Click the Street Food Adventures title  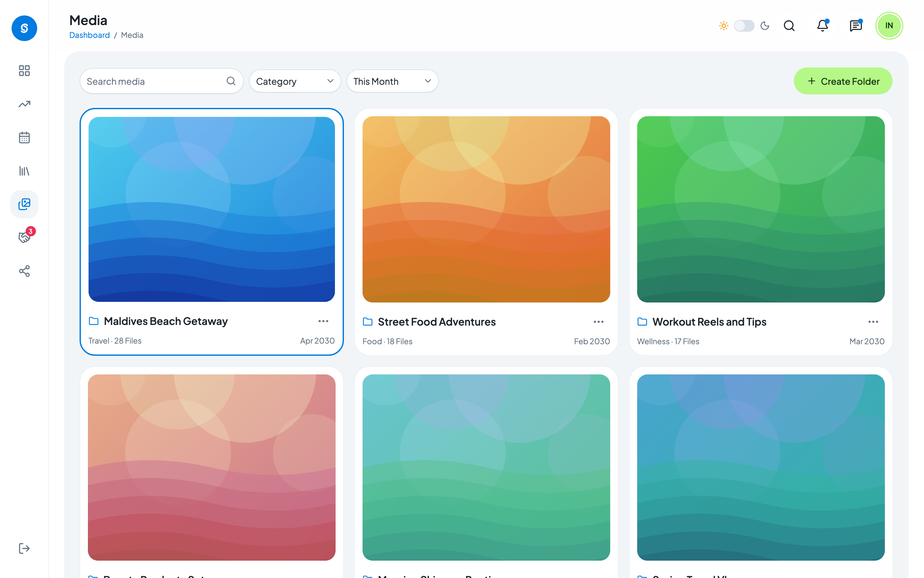coord(437,322)
